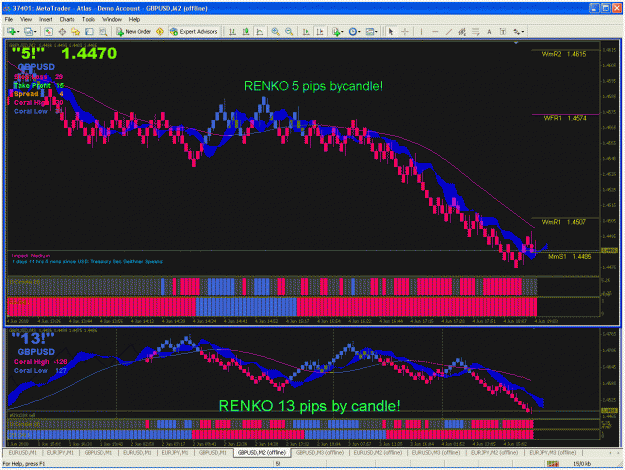Select the cursor arrow tool
Viewport: 625px width, 470px height.
(x=391, y=31)
